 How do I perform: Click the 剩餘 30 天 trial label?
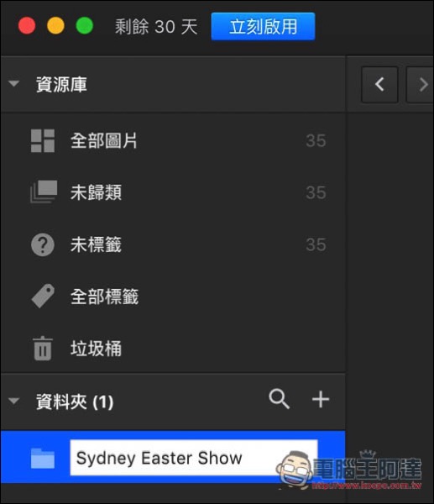pyautogui.click(x=156, y=26)
